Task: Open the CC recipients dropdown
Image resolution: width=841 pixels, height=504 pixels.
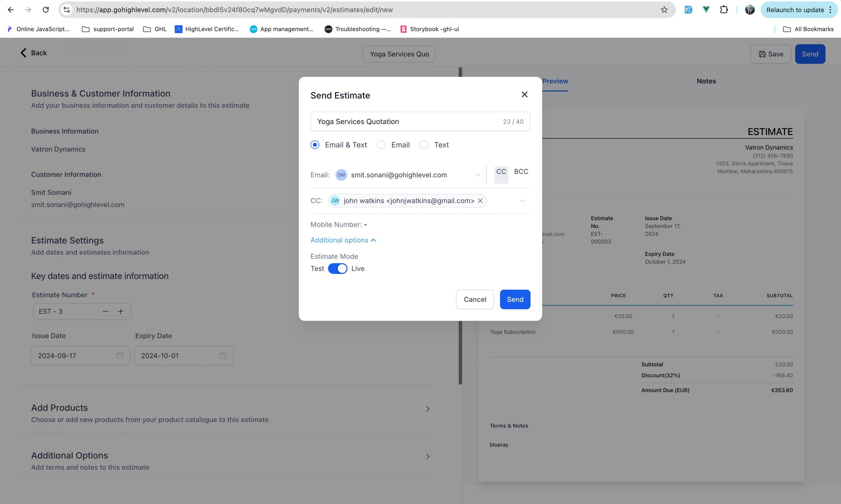Action: (522, 200)
